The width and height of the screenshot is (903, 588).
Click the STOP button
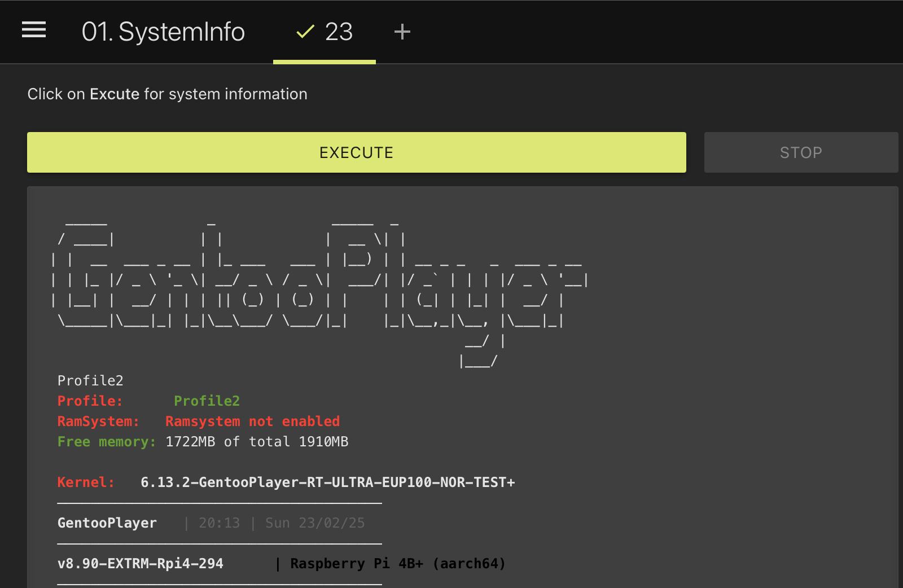tap(801, 152)
